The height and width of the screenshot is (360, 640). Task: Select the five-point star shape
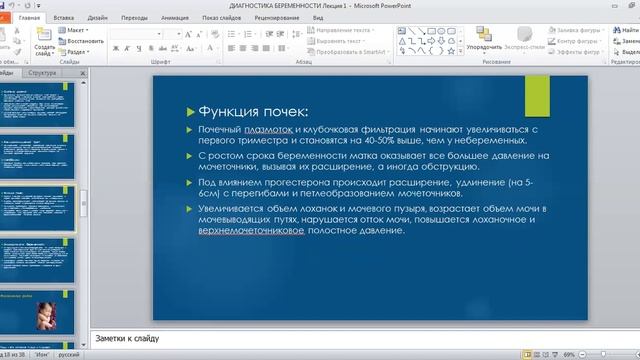[x=451, y=51]
